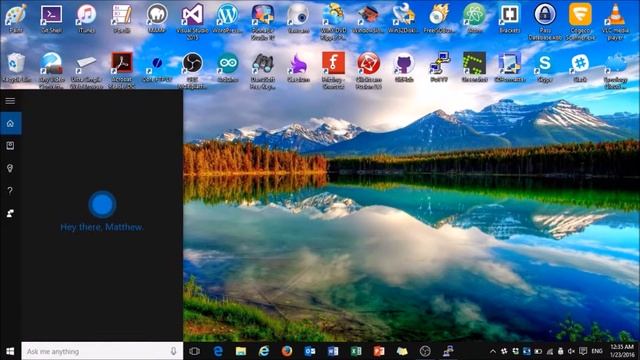Open Firefox from the taskbar

pos(287,351)
